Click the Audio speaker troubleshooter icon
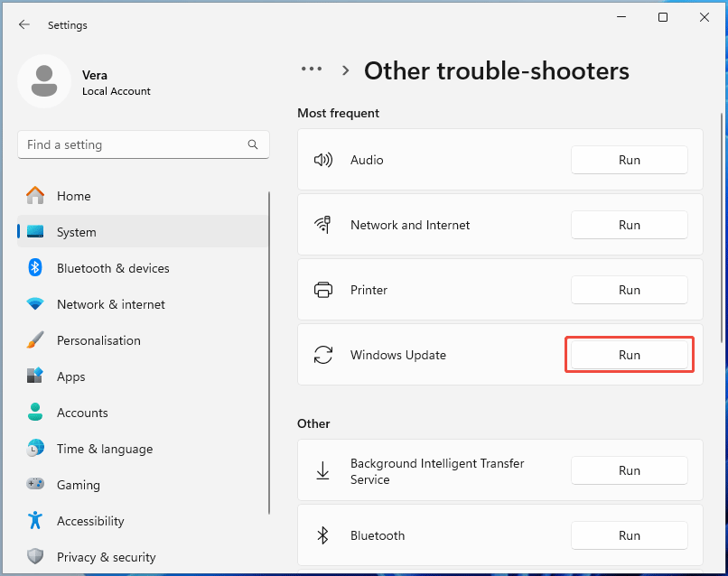728x576 pixels. click(x=323, y=160)
